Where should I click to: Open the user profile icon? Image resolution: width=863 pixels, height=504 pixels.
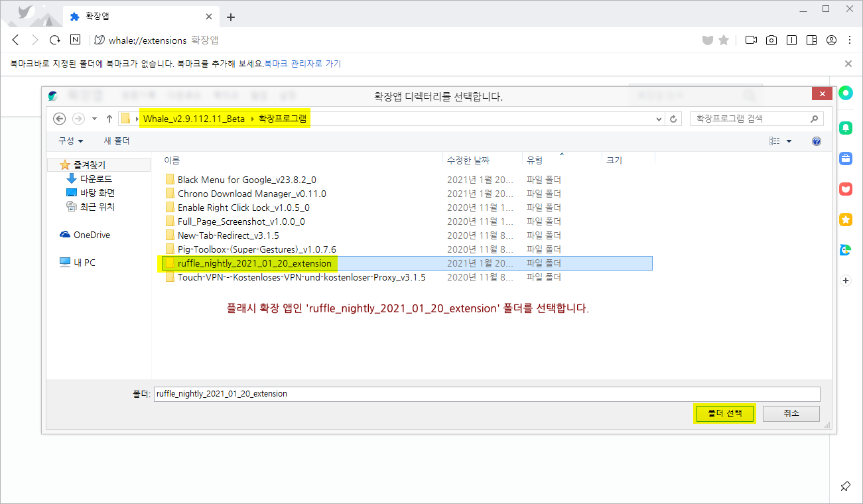pos(831,40)
